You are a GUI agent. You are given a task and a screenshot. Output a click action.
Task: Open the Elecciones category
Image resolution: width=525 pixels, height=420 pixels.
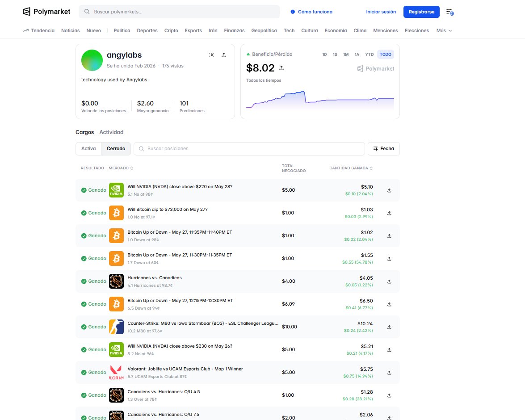coord(416,30)
